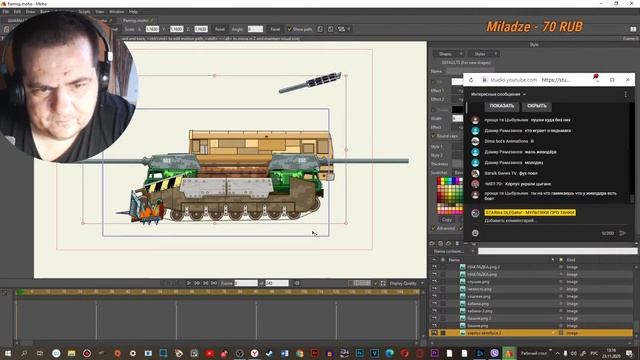Toggle visibility of the third layer in the list
This screenshot has width=640, height=360.
[x=434, y=282]
